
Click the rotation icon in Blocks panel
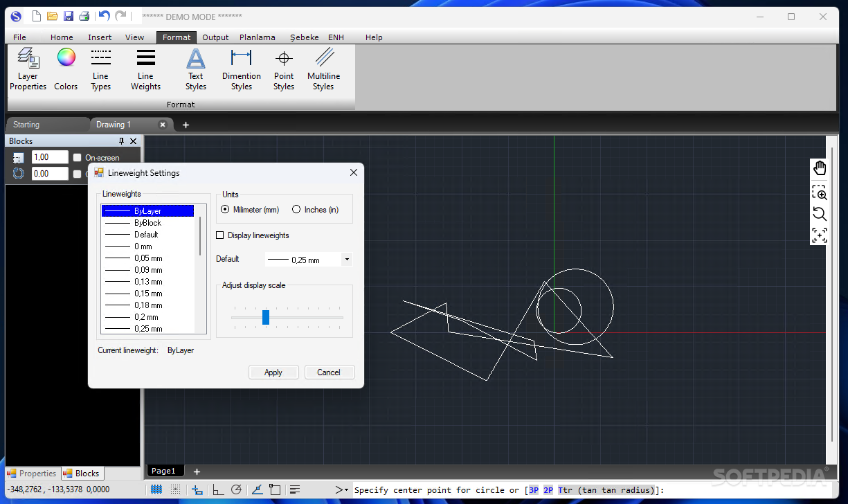coord(19,174)
